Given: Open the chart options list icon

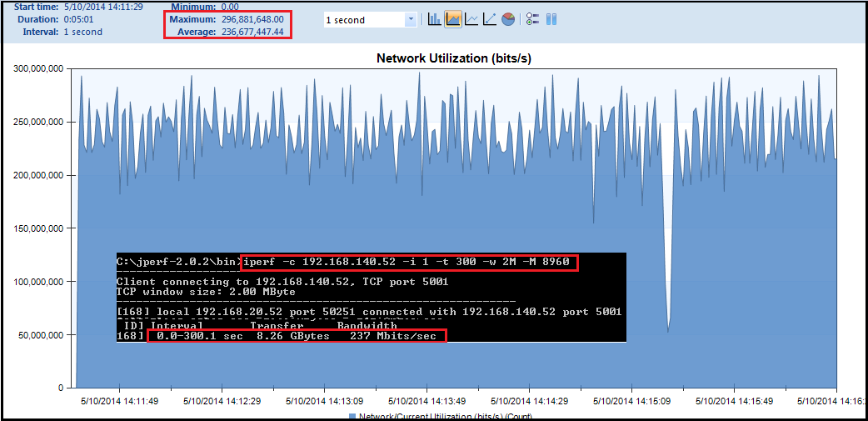Looking at the screenshot, I should pyautogui.click(x=533, y=19).
